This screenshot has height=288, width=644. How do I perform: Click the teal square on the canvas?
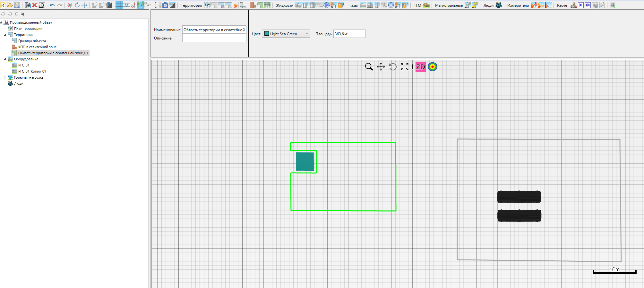click(305, 161)
